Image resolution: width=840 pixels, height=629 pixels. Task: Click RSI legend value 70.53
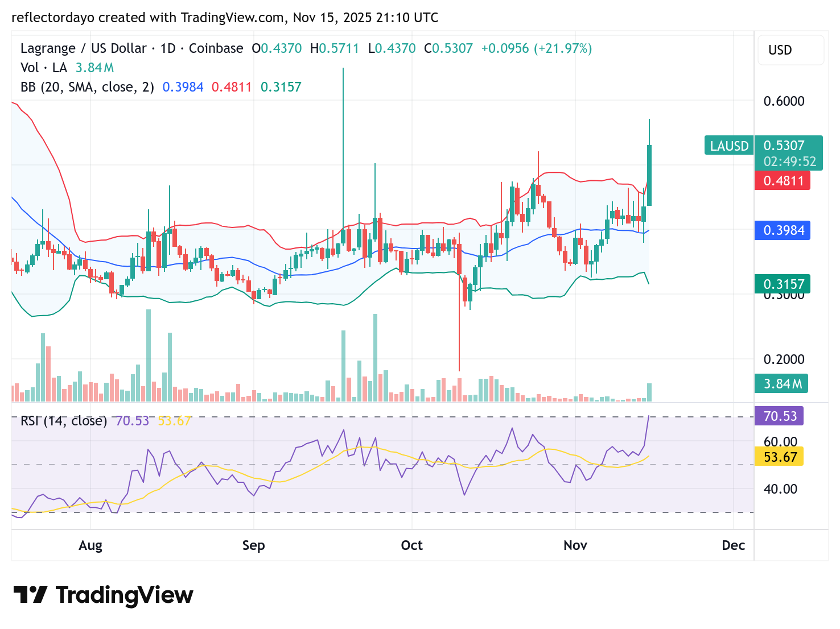(x=132, y=421)
